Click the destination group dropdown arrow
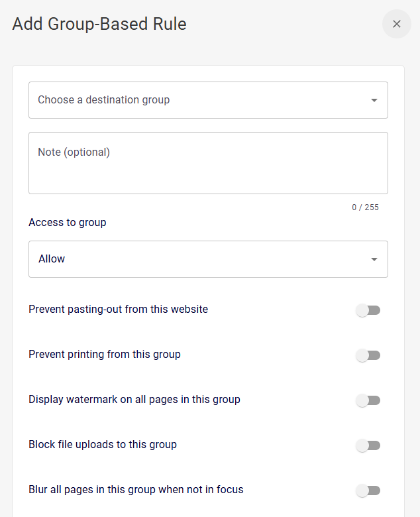The width and height of the screenshot is (420, 517). [374, 100]
